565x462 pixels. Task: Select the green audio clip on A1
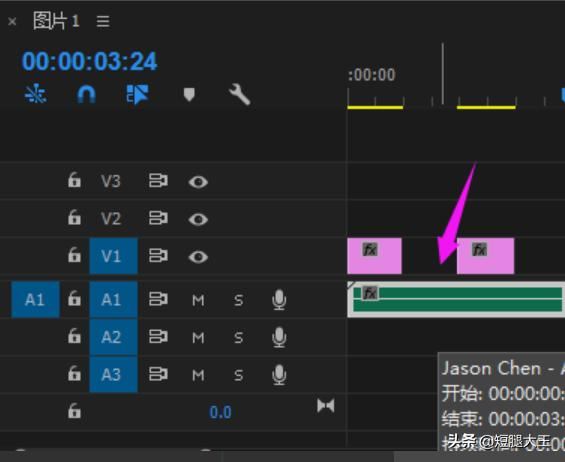[x=456, y=299]
